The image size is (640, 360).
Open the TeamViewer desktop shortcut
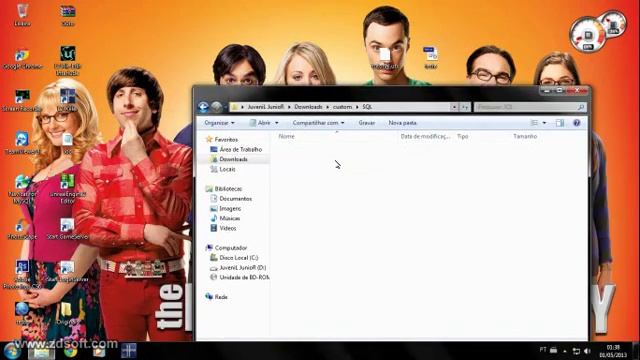point(22,143)
